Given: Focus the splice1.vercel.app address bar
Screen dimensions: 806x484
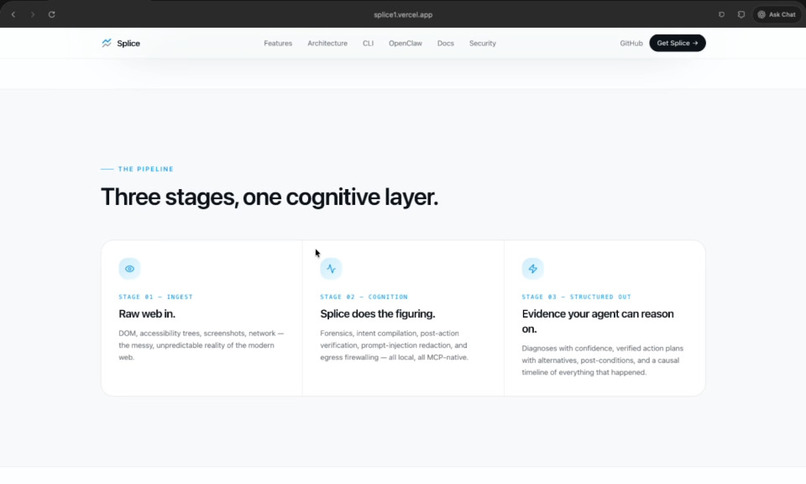Looking at the screenshot, I should 403,14.
